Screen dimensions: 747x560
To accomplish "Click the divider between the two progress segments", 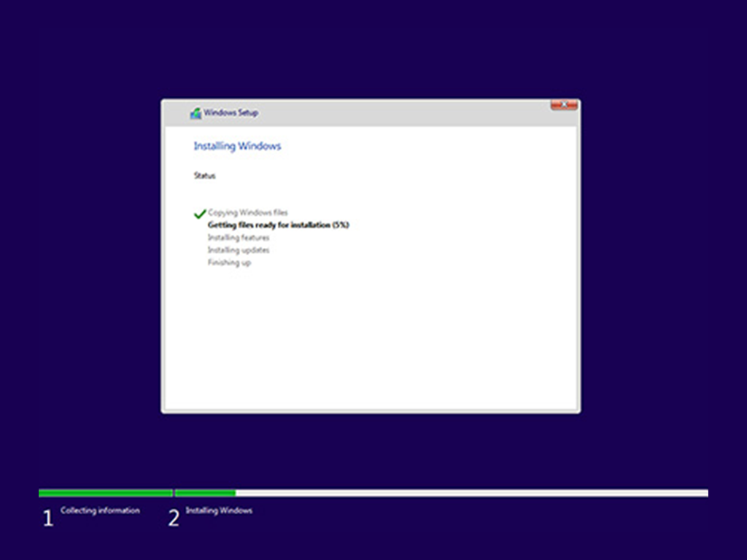I will tap(174, 494).
